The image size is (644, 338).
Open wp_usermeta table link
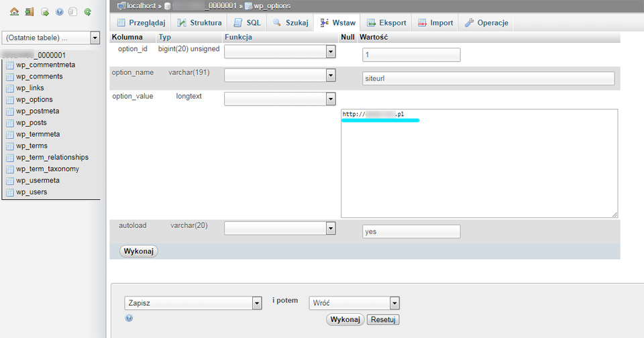(38, 180)
